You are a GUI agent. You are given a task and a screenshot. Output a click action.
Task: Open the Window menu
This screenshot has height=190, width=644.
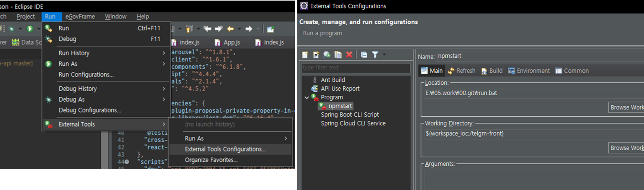[x=116, y=16]
